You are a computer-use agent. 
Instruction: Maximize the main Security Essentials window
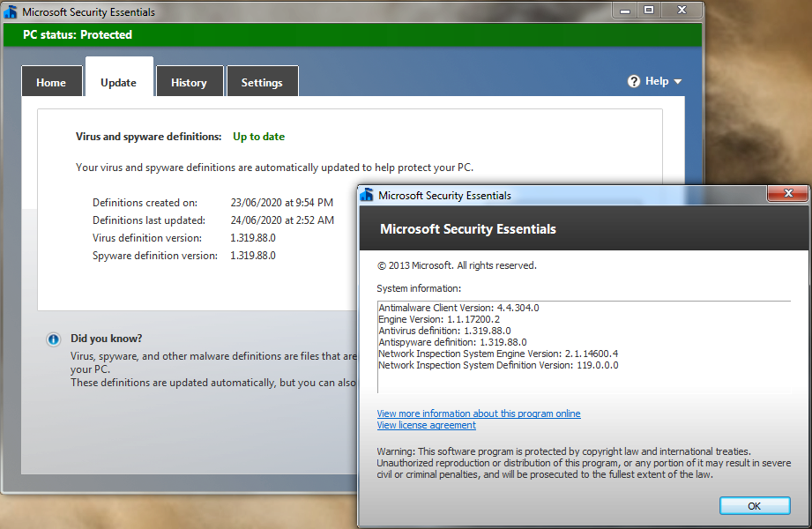[x=648, y=10]
